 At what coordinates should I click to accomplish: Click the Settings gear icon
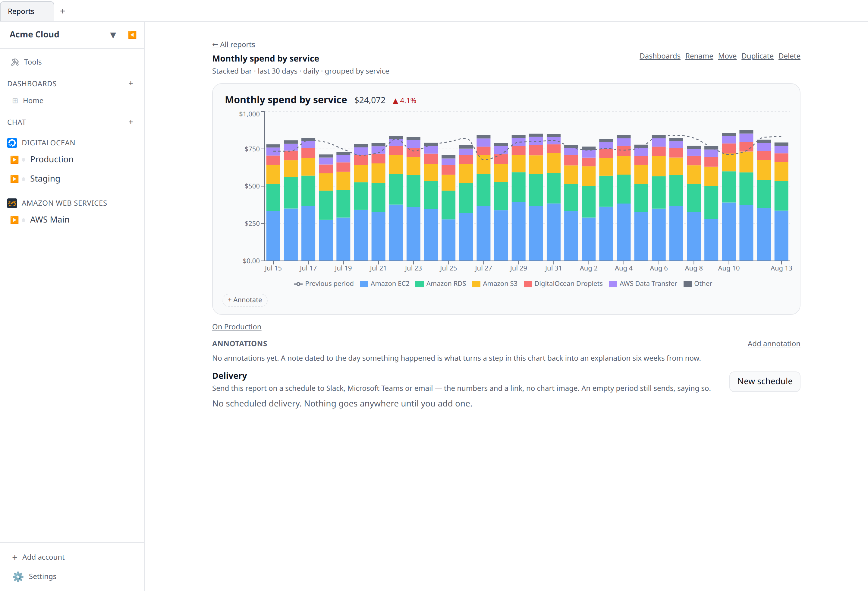(x=18, y=577)
